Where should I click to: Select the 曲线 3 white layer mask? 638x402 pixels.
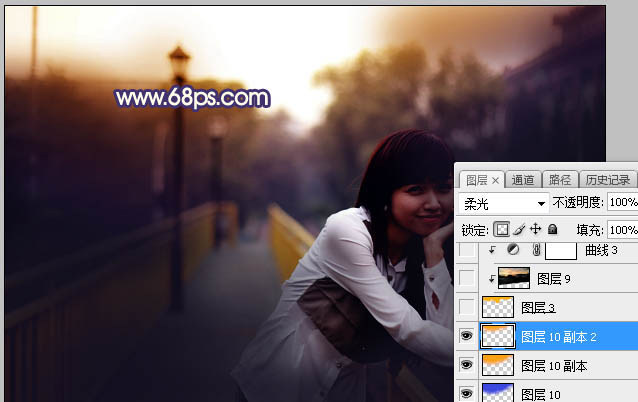(561, 250)
